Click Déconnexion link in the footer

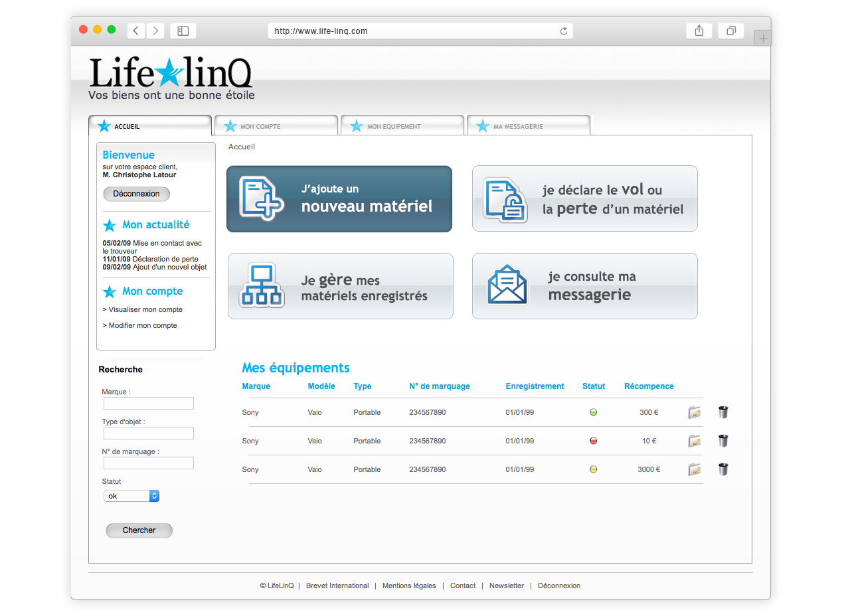coord(559,585)
